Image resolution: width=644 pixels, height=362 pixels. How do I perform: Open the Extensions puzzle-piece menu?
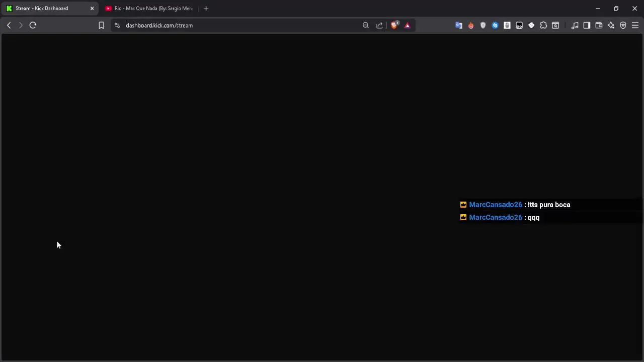pos(543,25)
